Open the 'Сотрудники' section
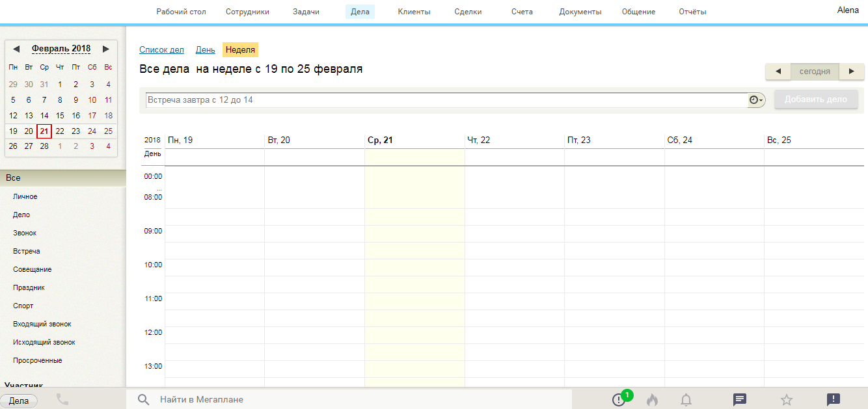Screen dimensions: 868x409 (x=247, y=12)
